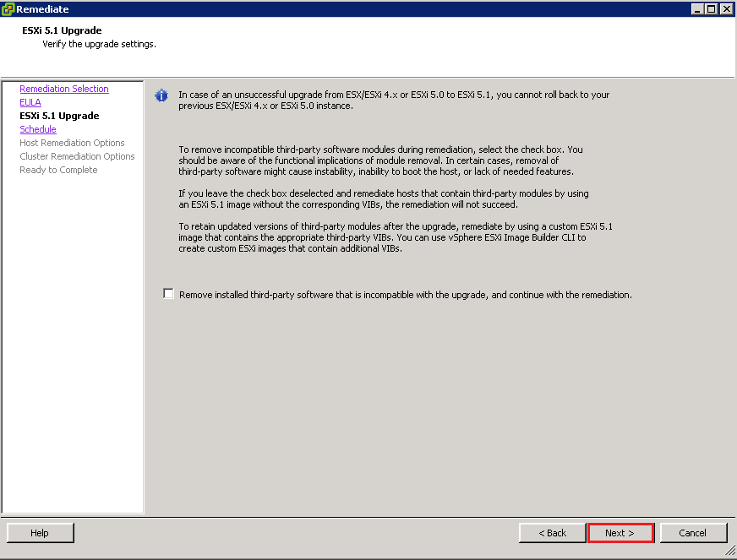737x560 pixels.
Task: Maximize the Remediate wizard window
Action: [712, 9]
